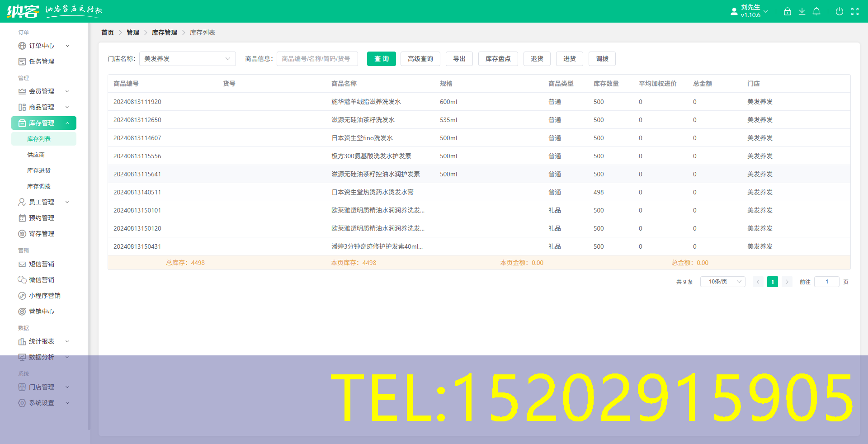Click the 商品管理 sidebar icon
Viewport: 868px width, 444px height.
pyautogui.click(x=22, y=107)
